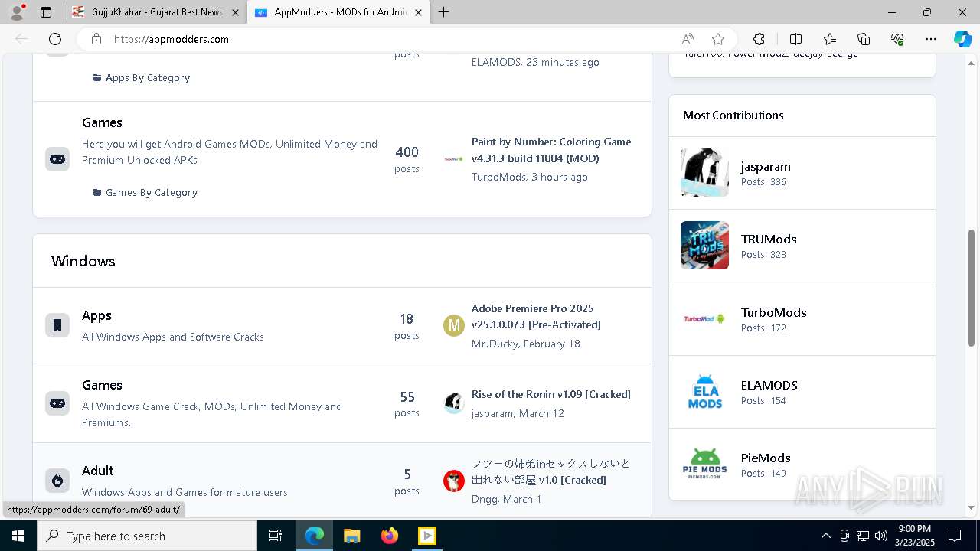Open TurboMods logo in Most Contributions
980x551 pixels.
click(x=704, y=319)
